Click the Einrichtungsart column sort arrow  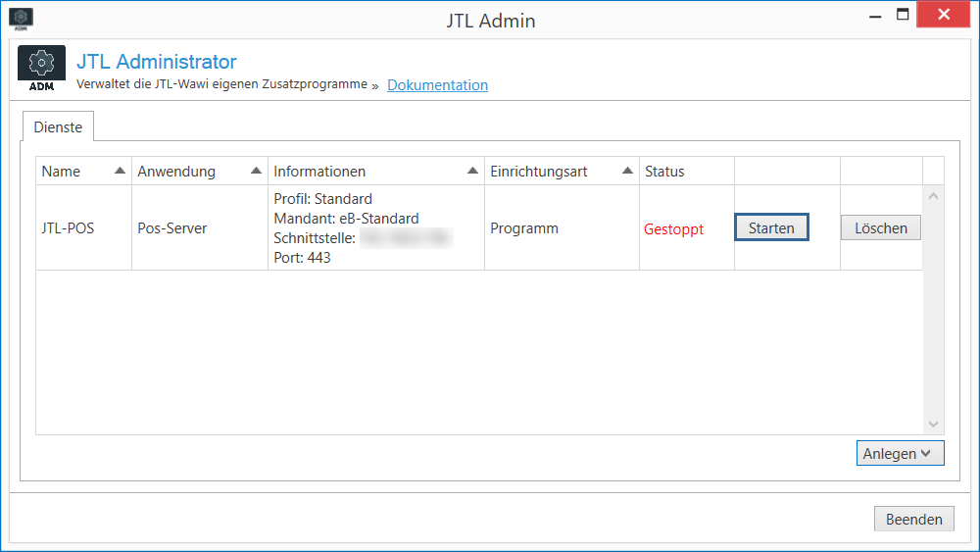tap(627, 171)
